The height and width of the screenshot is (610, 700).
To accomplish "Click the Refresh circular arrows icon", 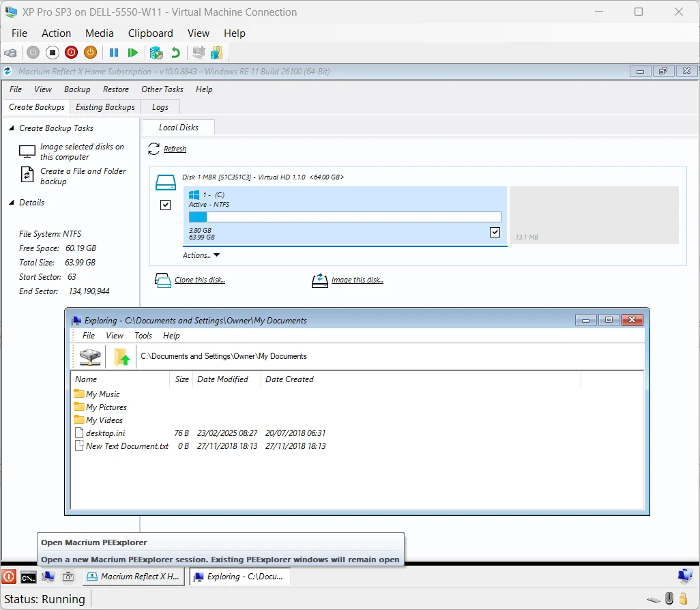I will 154,149.
